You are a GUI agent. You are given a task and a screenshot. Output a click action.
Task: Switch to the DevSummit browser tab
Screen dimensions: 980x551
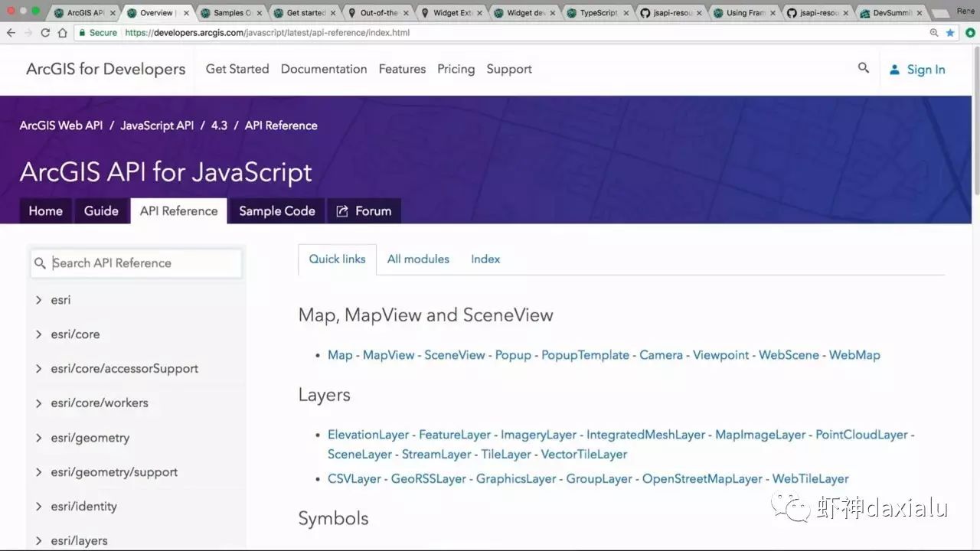tap(889, 13)
